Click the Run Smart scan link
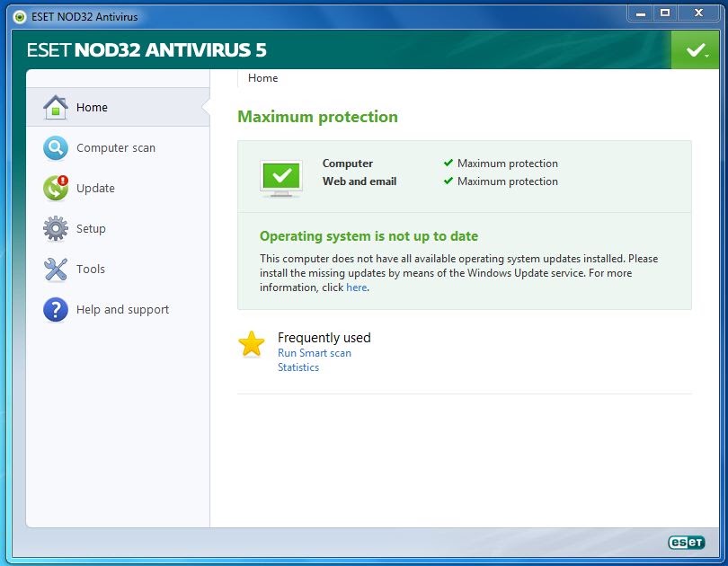The height and width of the screenshot is (566, 728). pos(315,353)
